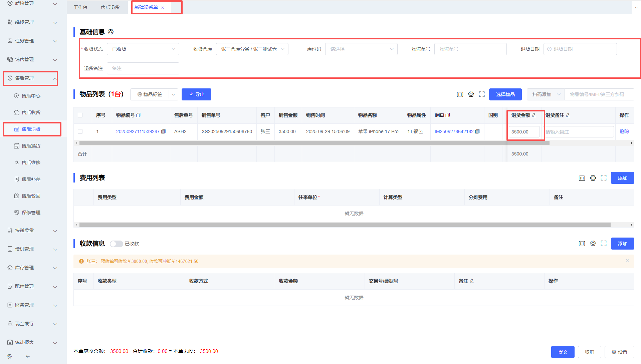The height and width of the screenshot is (364, 641).
Task: Click fullscreen icon in 物品列表 toolbar
Action: (481, 94)
